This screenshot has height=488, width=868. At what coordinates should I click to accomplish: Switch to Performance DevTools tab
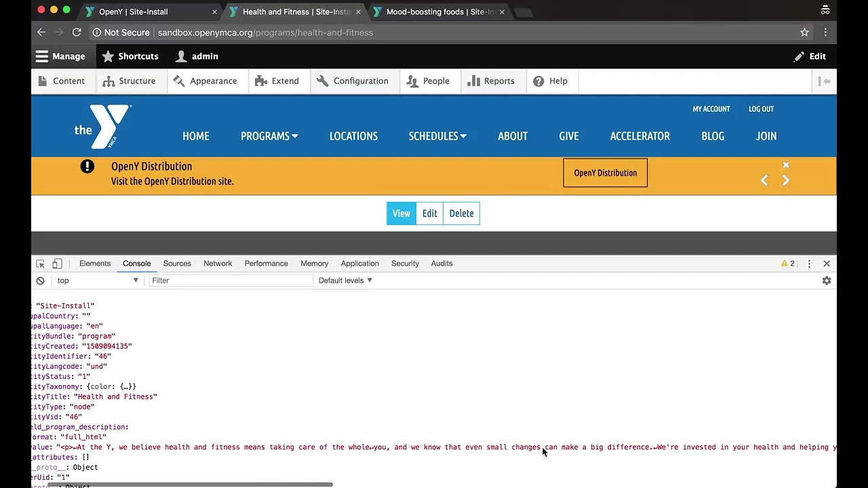tap(267, 264)
